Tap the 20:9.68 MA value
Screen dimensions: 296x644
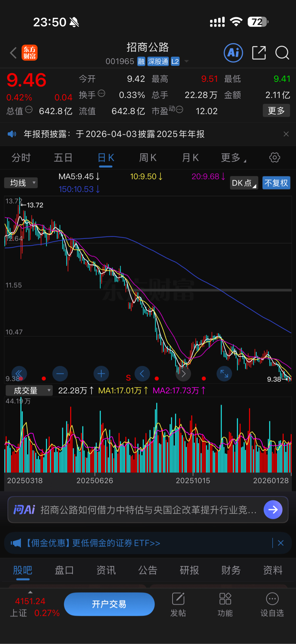point(209,177)
